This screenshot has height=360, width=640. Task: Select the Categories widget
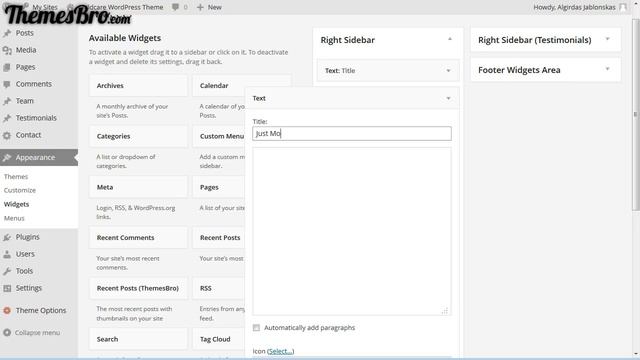138,136
